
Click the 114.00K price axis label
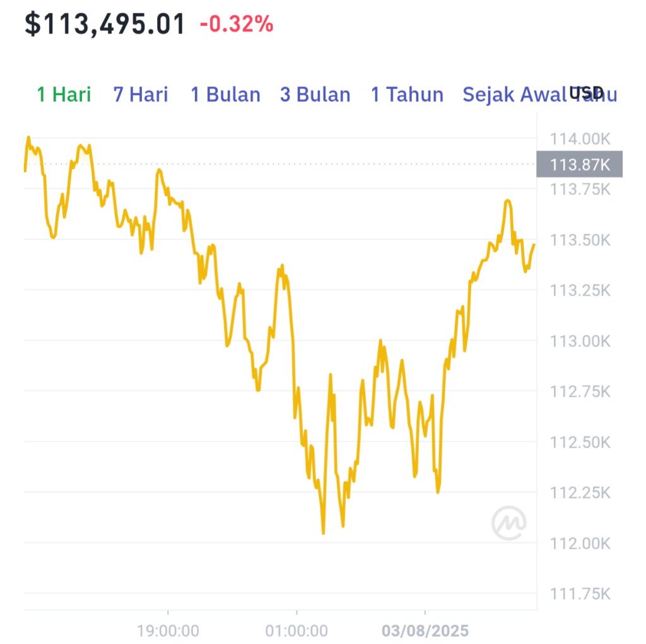point(580,139)
